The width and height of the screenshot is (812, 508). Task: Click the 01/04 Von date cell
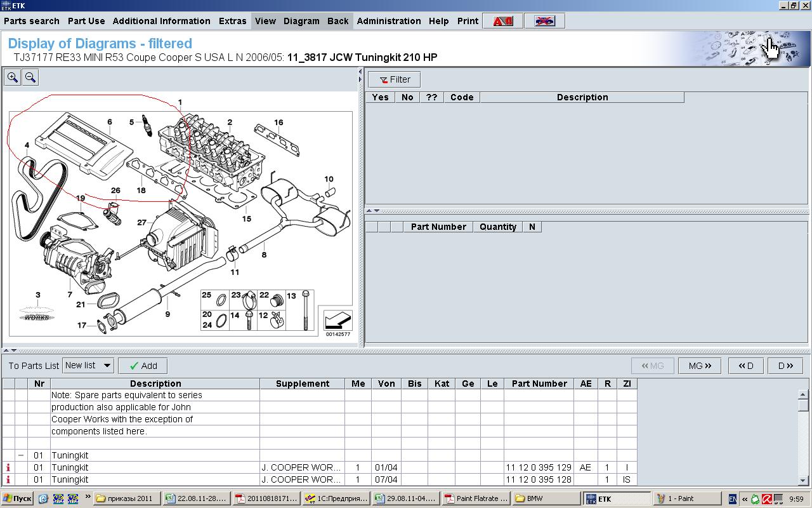pyautogui.click(x=386, y=467)
